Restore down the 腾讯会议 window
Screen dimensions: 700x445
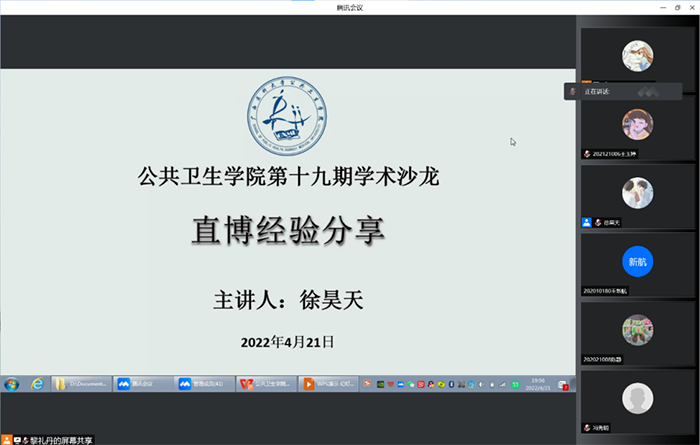676,7
